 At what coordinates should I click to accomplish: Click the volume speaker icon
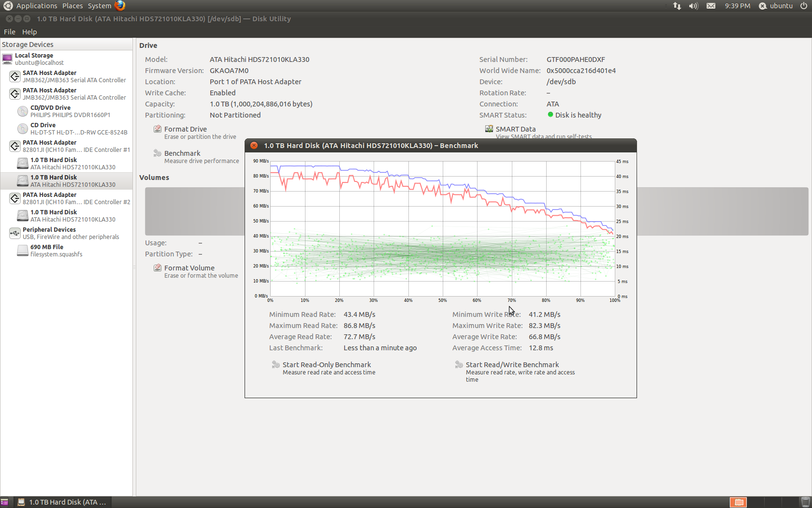click(x=694, y=6)
